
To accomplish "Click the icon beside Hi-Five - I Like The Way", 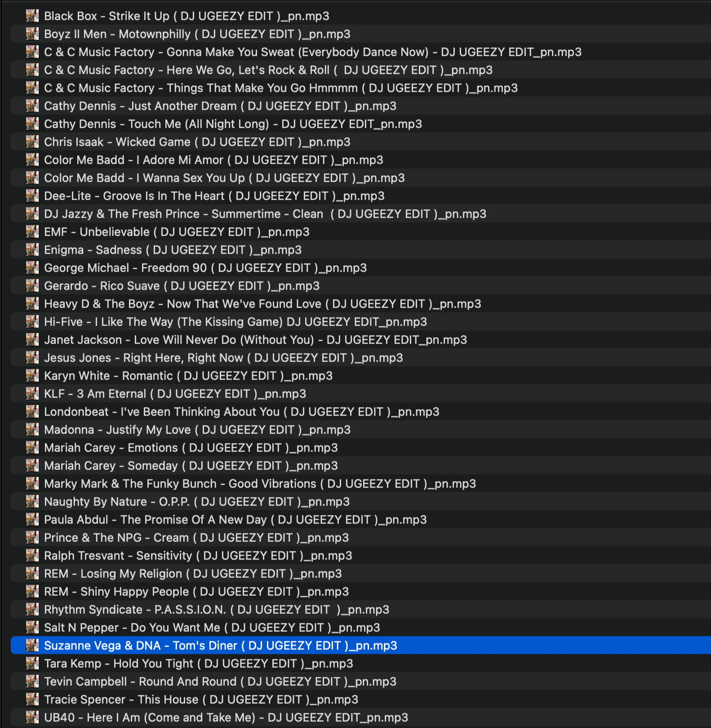I will click(x=32, y=322).
